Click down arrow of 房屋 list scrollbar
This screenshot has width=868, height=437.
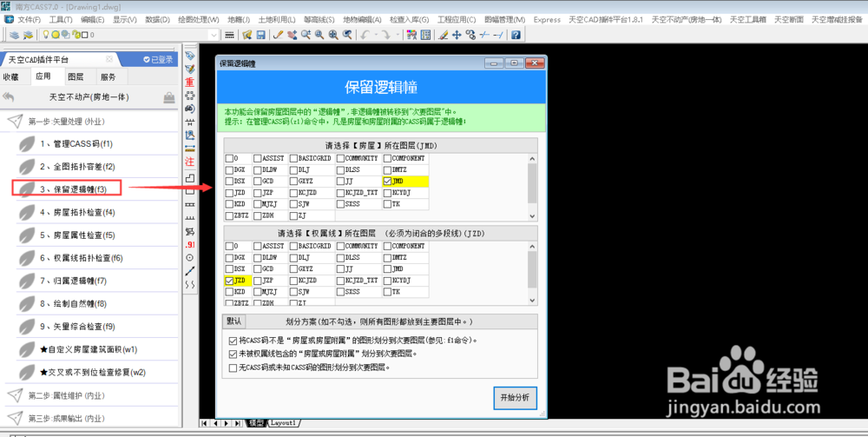tap(533, 216)
